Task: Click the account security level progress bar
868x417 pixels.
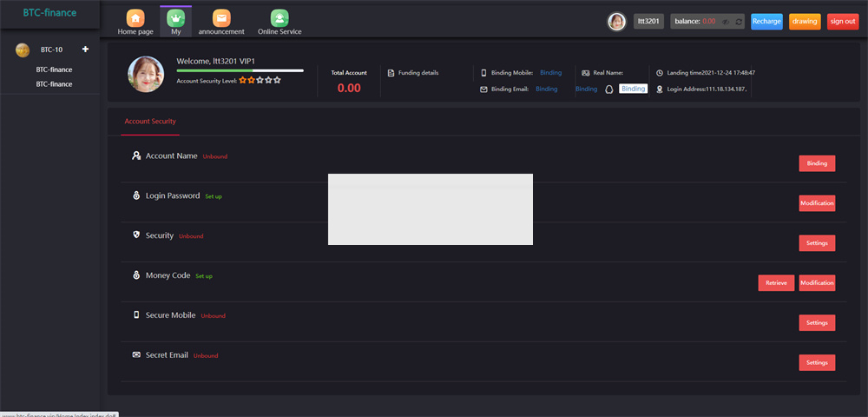Action: click(240, 69)
